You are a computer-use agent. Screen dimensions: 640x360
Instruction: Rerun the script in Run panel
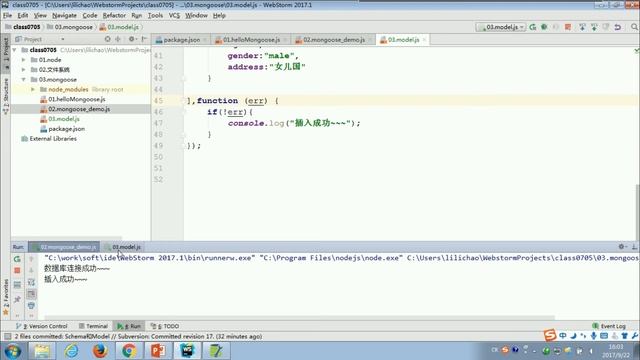click(17, 259)
